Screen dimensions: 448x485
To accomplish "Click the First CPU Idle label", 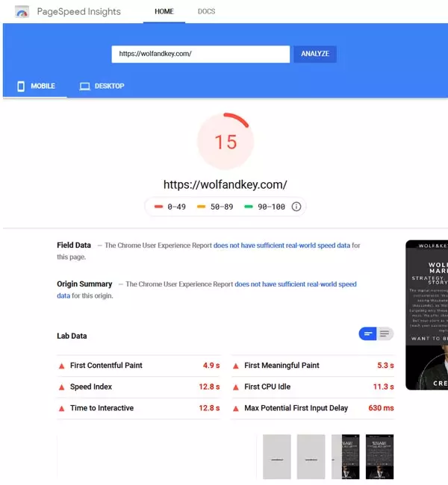I will tap(267, 387).
